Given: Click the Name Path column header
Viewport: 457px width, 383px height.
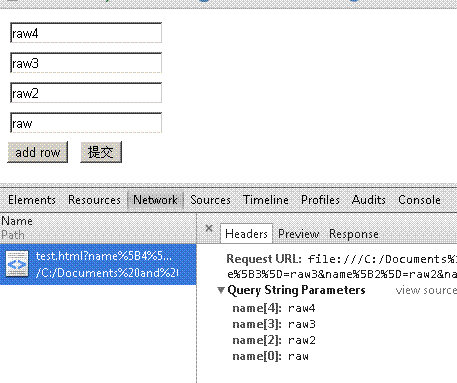Looking at the screenshot, I should [98, 228].
